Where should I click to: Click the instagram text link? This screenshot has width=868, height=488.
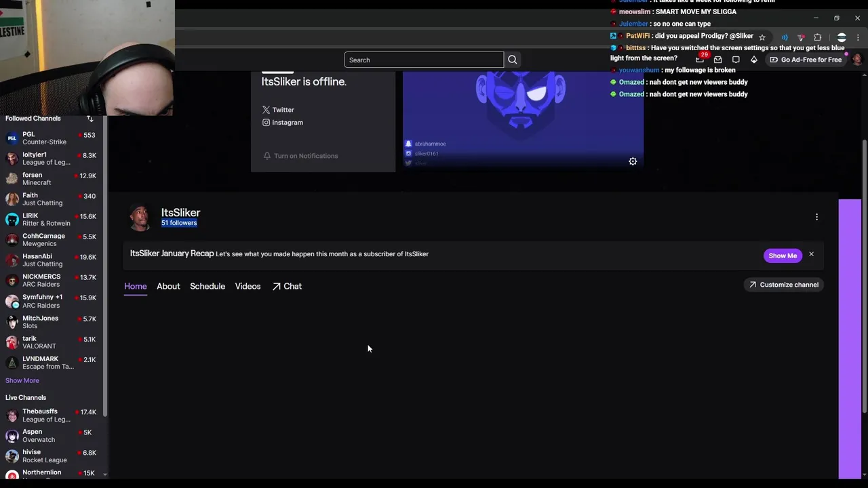point(288,123)
